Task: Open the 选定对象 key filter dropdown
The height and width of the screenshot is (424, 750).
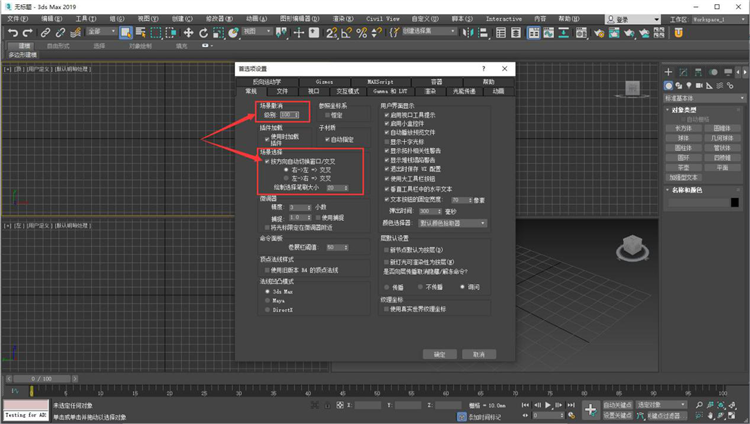Action: pyautogui.click(x=662, y=405)
